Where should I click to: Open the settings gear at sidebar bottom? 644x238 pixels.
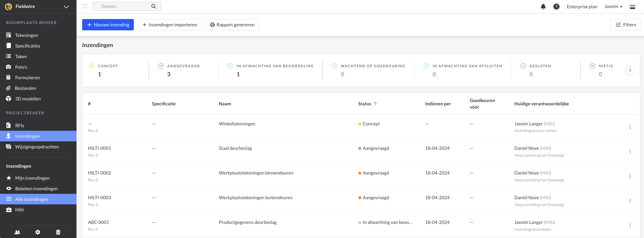tap(38, 232)
